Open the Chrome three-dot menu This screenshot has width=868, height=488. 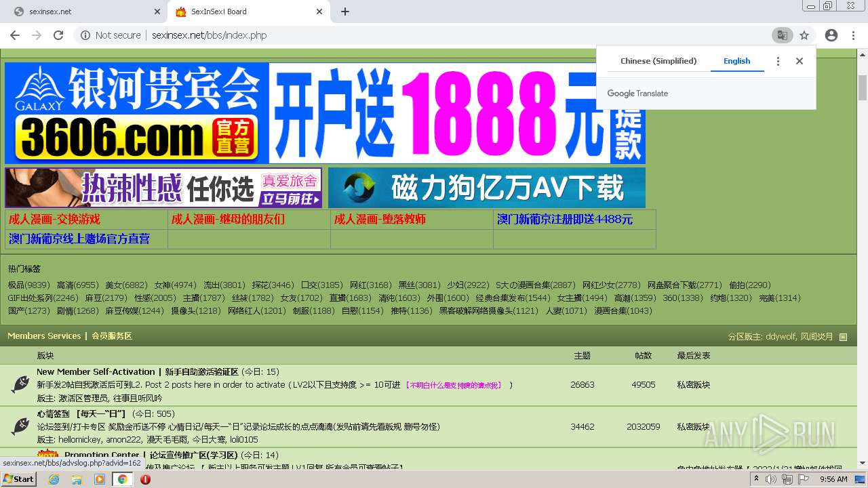pyautogui.click(x=853, y=35)
